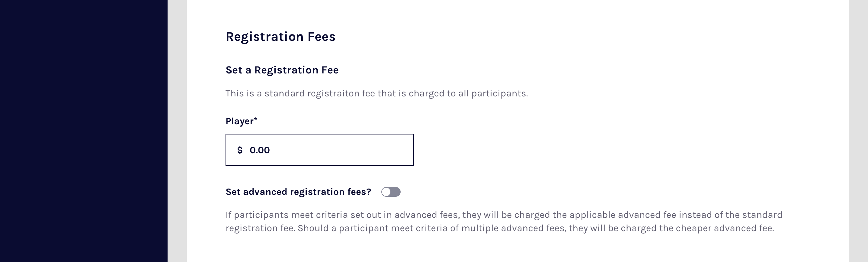
Task: Click the dark navy sidebar panel
Action: click(84, 131)
